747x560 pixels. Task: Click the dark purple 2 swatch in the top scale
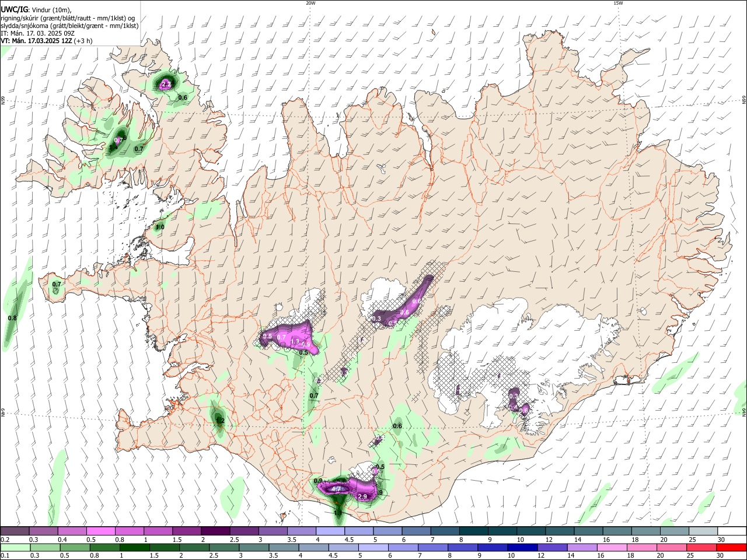click(215, 531)
